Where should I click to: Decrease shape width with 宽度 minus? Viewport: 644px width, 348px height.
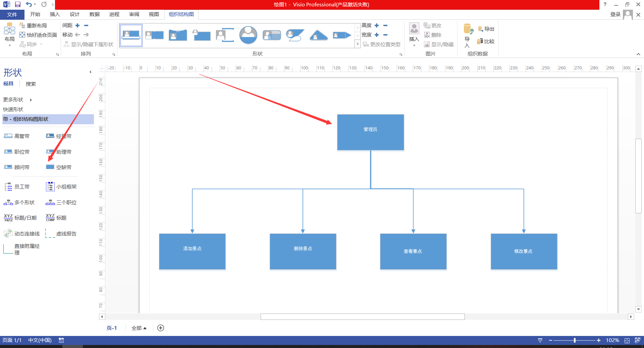[385, 35]
